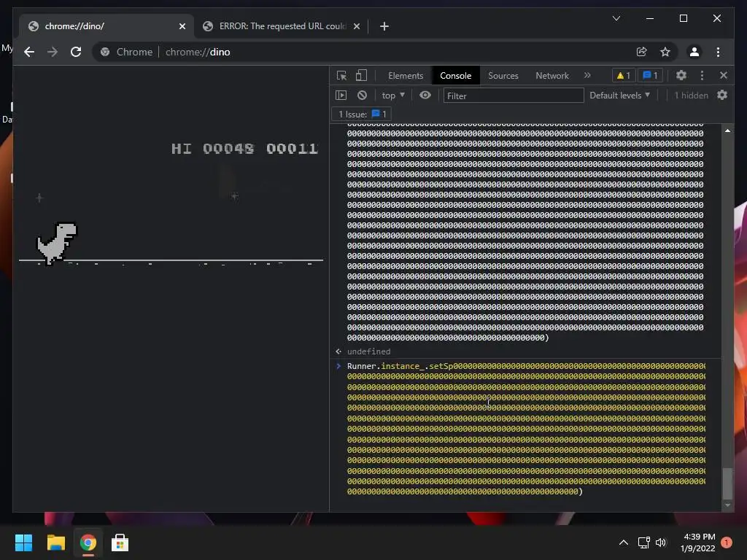Open the Chrome three-dot menu
This screenshot has width=747, height=560.
tap(718, 52)
